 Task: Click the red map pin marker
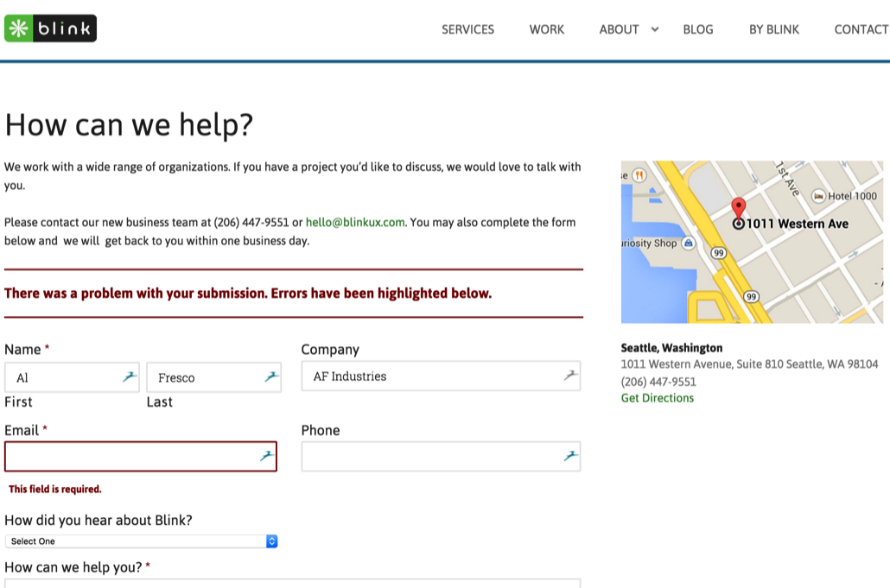tap(739, 209)
